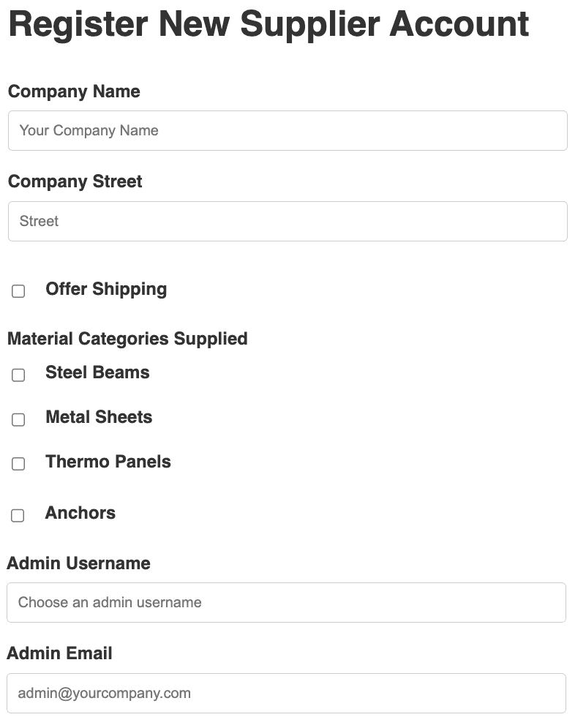Click the Admin Username label

[79, 563]
